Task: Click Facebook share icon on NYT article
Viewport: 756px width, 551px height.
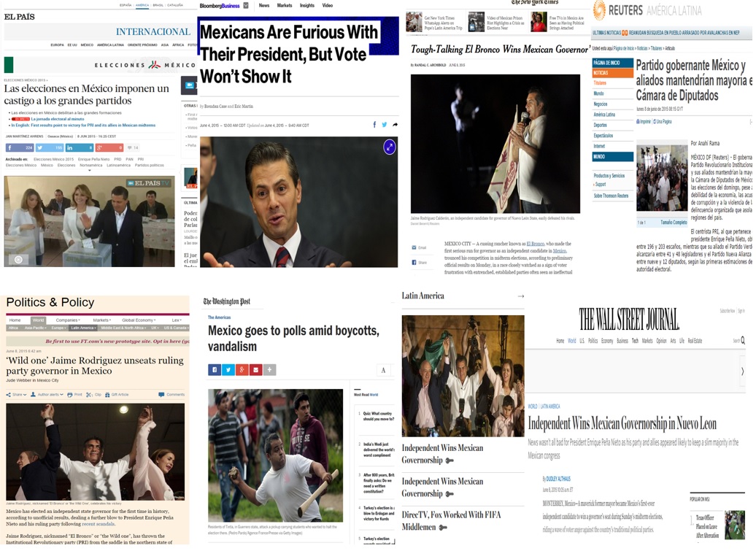Action: (x=414, y=262)
